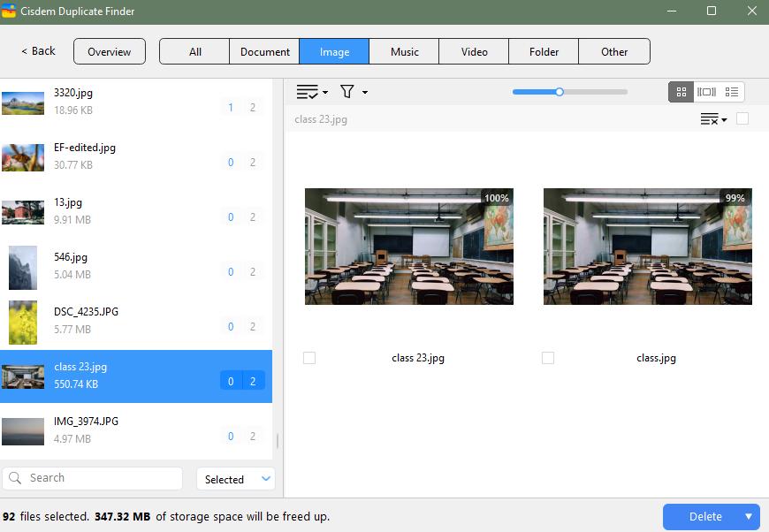Click the Cisdem app logo icon

point(10,11)
